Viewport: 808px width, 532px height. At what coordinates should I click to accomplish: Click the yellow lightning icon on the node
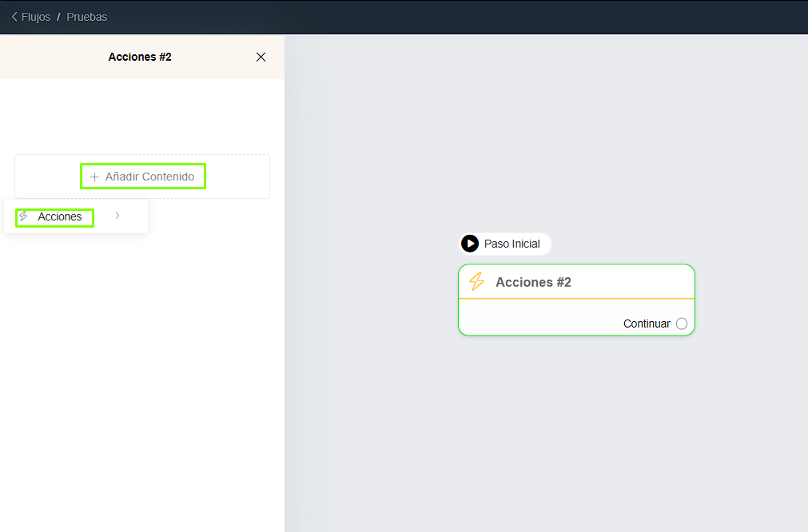click(476, 282)
